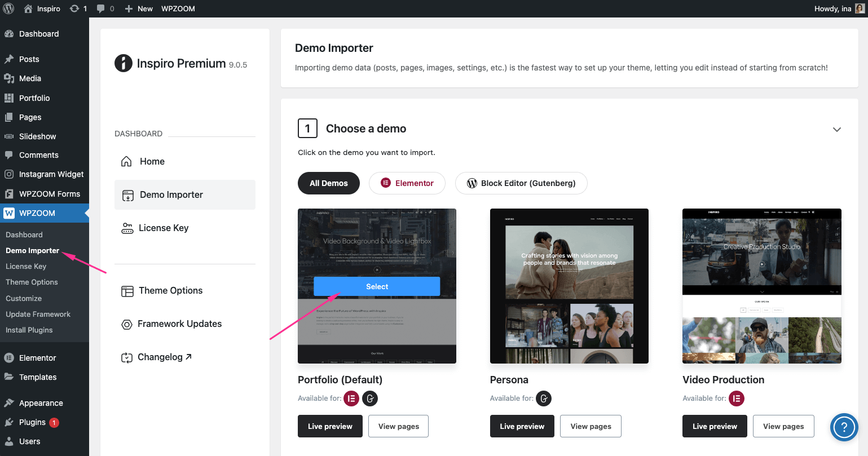This screenshot has height=456, width=868.
Task: Click the Elementor badge under Video Production
Action: [737, 399]
